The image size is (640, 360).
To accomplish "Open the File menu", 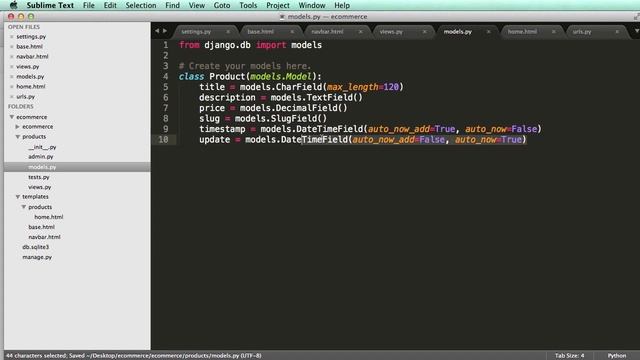I will [89, 5].
